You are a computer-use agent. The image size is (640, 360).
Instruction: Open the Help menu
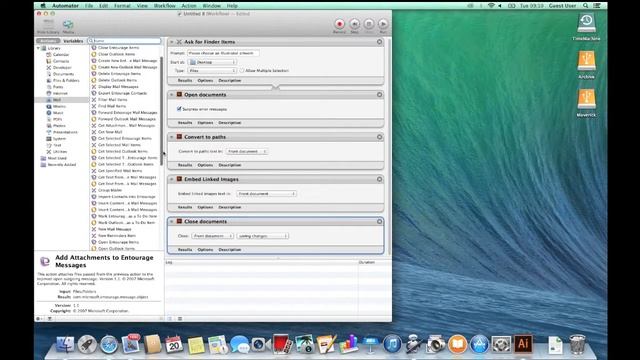232,6
